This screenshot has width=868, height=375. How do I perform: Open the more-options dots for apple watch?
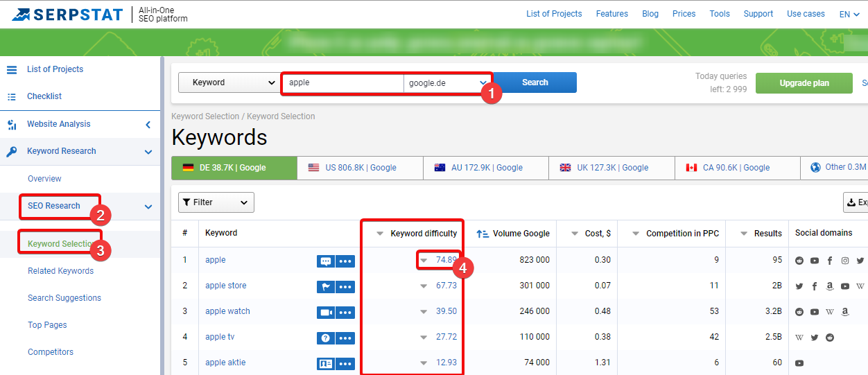(x=345, y=312)
